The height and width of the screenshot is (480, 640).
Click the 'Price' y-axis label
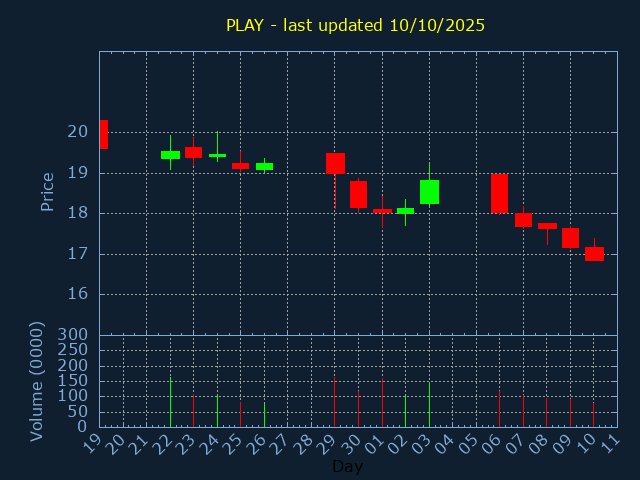pyautogui.click(x=47, y=191)
